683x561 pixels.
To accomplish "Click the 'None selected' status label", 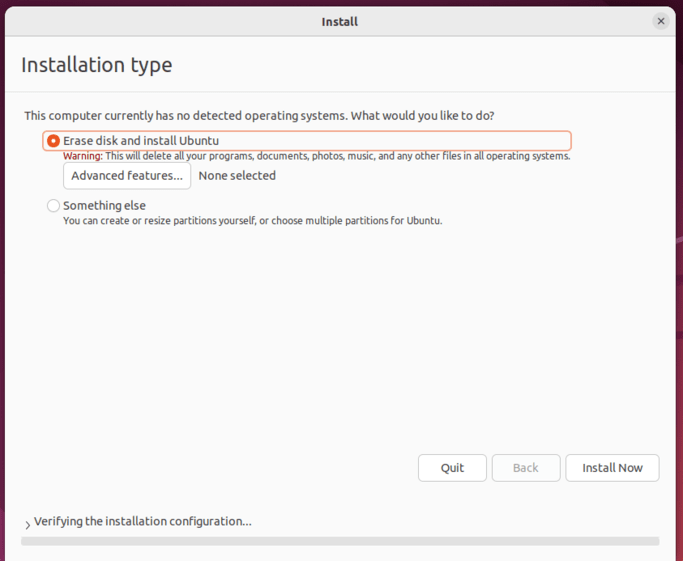I will tap(237, 176).
